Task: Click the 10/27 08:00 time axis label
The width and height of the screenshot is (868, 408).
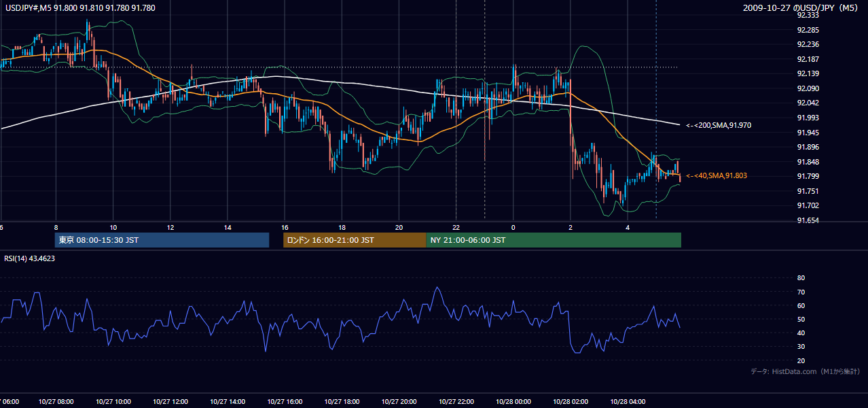Action: (57, 401)
